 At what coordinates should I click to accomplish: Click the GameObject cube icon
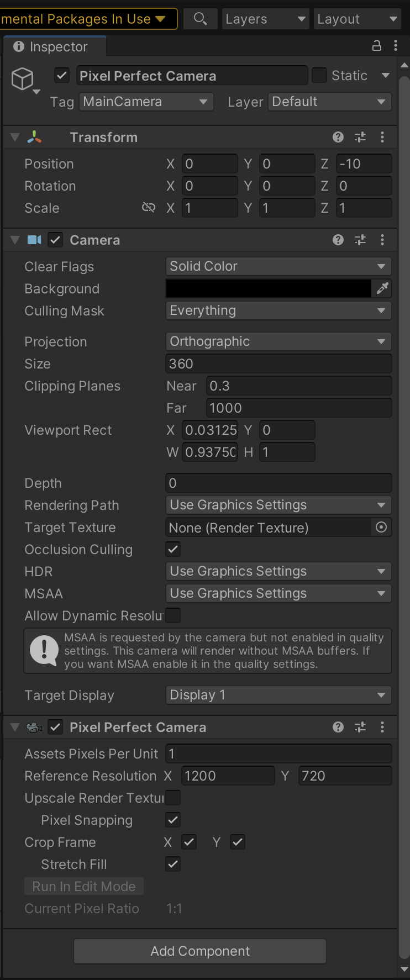[x=23, y=79]
